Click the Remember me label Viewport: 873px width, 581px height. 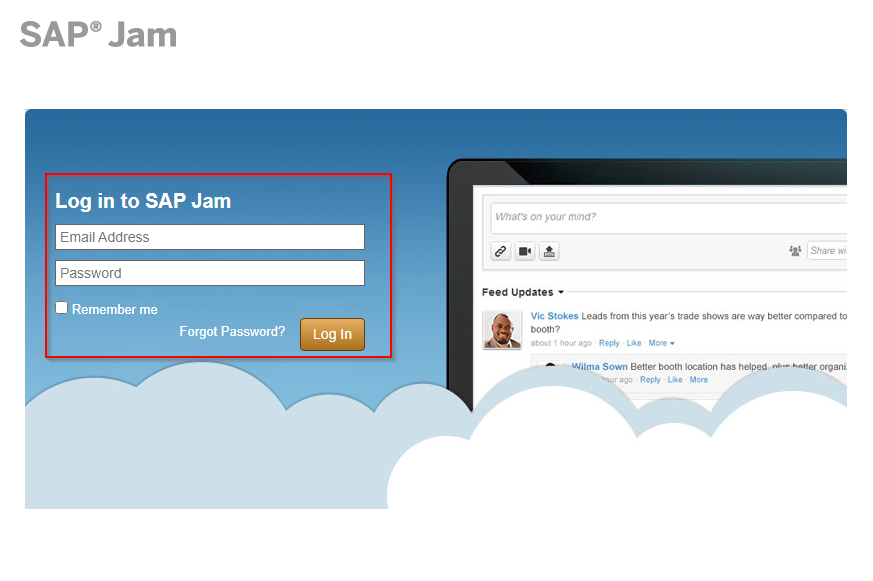pos(115,309)
